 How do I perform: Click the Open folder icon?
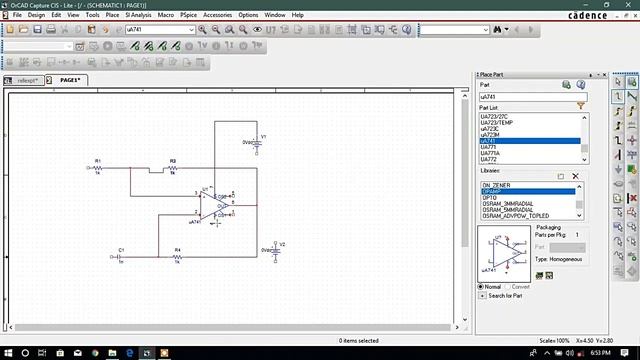23,29
